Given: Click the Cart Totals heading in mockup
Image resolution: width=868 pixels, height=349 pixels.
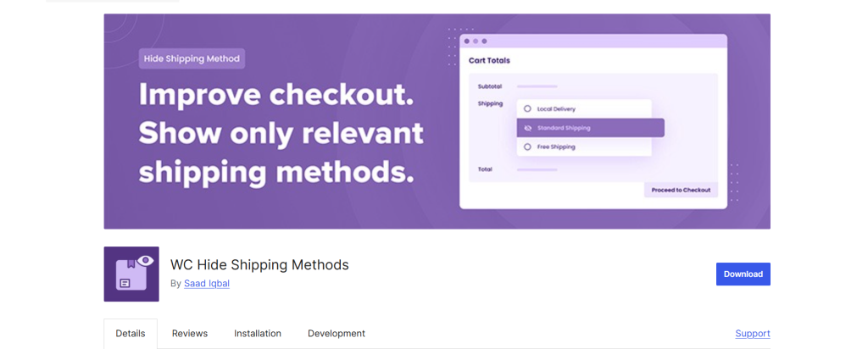Looking at the screenshot, I should point(489,60).
